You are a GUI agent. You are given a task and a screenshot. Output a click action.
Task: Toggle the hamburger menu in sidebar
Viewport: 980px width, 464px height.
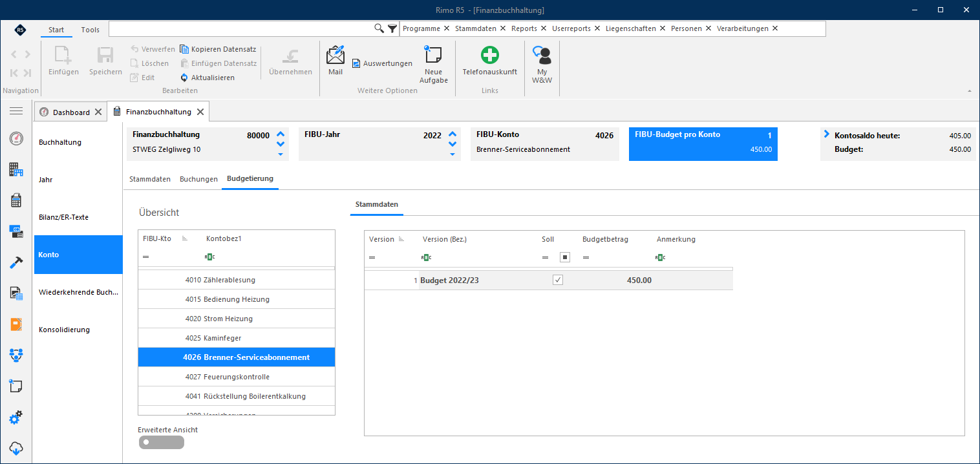[16, 111]
